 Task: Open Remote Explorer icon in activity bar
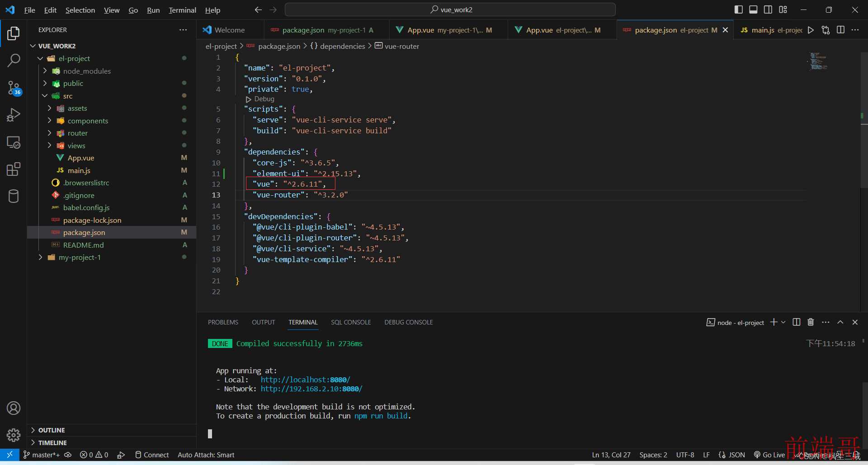click(14, 142)
